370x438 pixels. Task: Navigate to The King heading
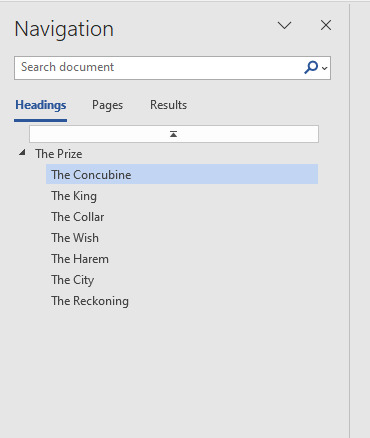[x=74, y=196]
